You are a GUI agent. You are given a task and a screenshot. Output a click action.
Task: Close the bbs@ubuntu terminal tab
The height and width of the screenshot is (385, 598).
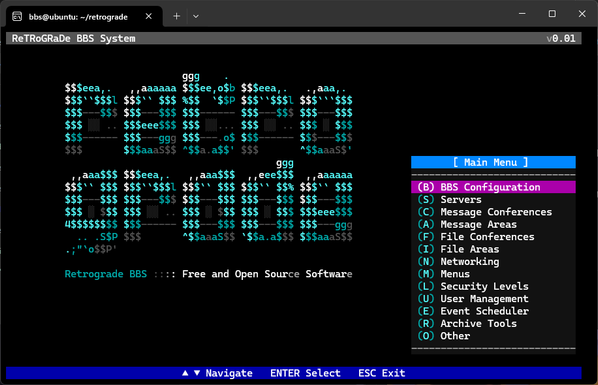click(149, 16)
